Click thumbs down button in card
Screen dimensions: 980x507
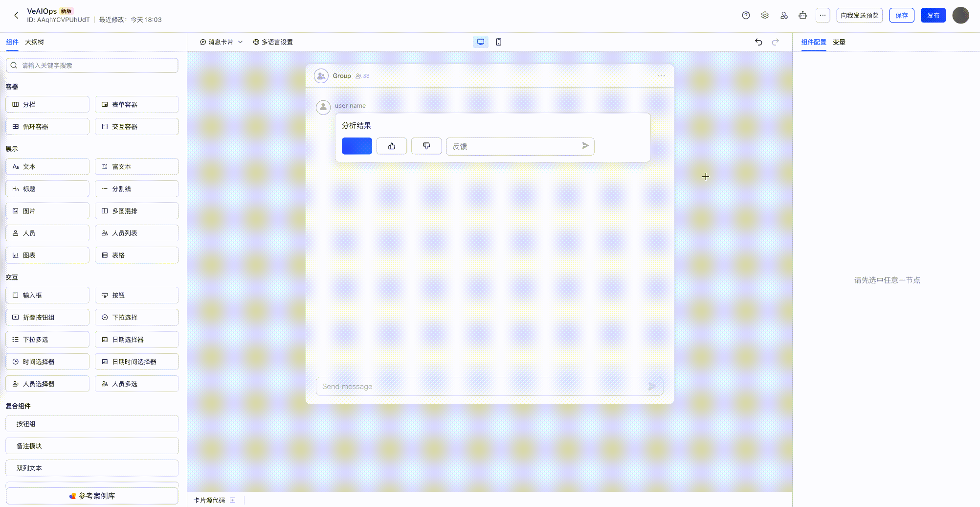[426, 146]
